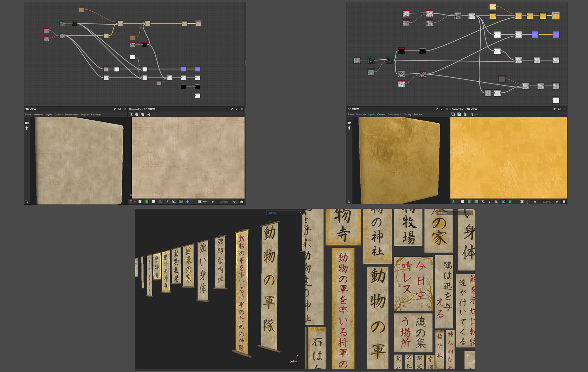
Task: Copy gold Basecolor 2D view image to clipboard
Action: [x=465, y=114]
